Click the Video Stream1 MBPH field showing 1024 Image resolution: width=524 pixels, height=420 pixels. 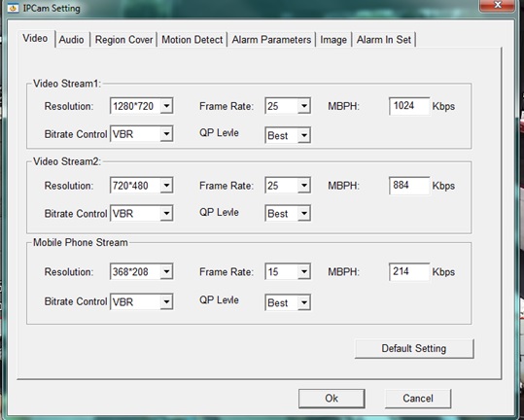(409, 106)
